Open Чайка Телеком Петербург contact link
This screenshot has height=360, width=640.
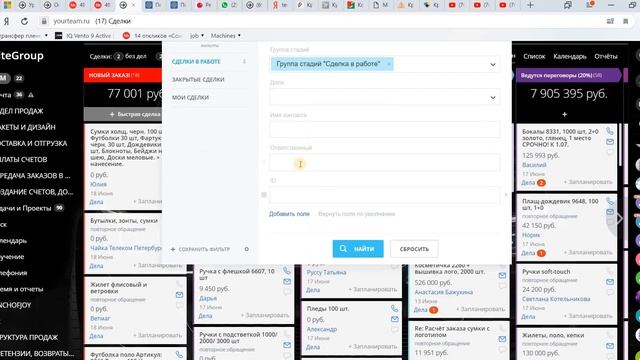126,248
